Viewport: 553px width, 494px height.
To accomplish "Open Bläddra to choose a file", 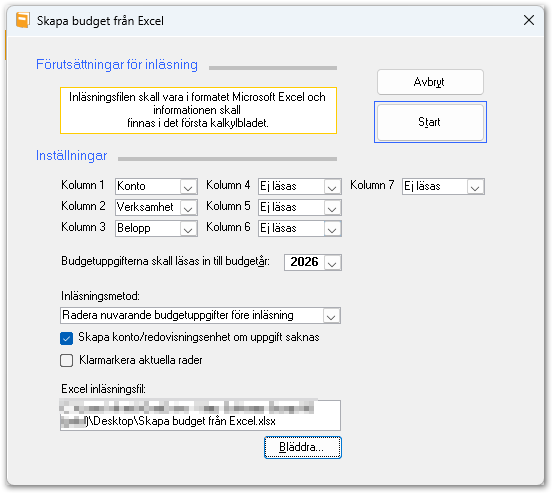I will (x=303, y=447).
